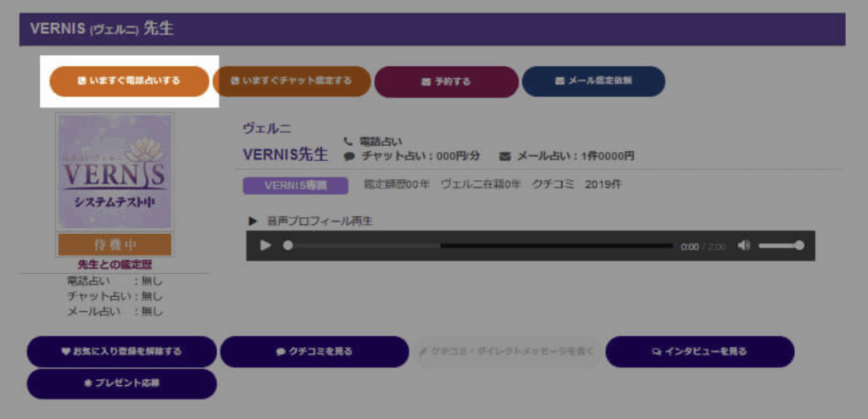The height and width of the screenshot is (419, 868).
Task: Adjust the audio volume slider
Action: coord(781,245)
